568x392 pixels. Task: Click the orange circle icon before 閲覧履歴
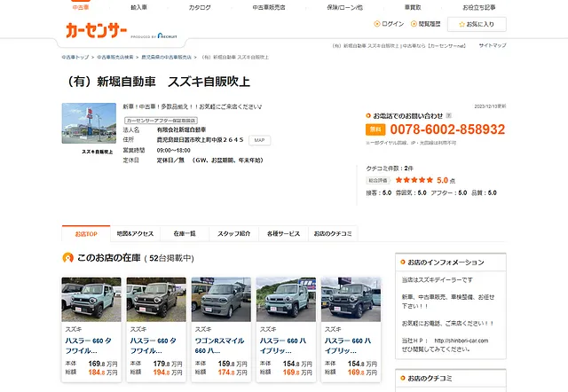tap(414, 24)
